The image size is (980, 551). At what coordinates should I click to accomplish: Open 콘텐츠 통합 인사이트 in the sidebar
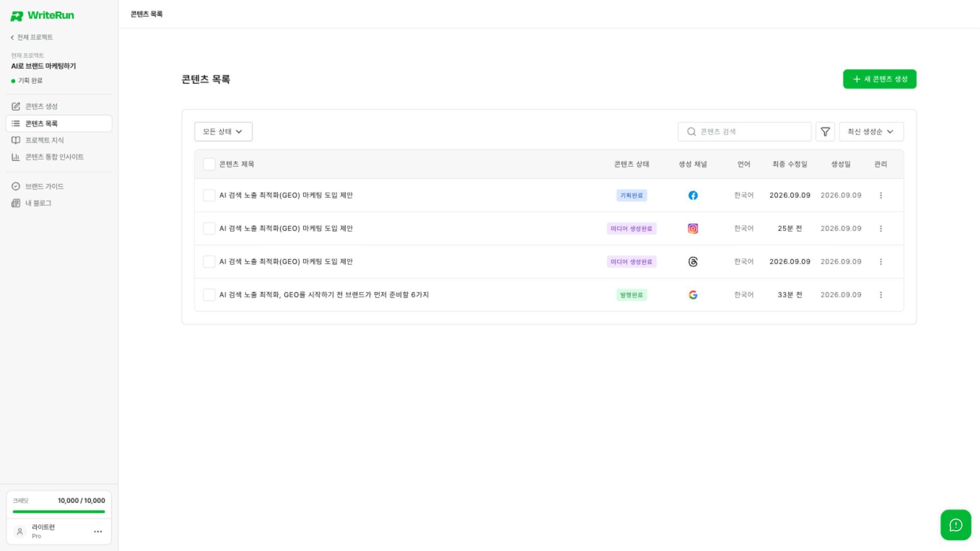[x=59, y=157]
